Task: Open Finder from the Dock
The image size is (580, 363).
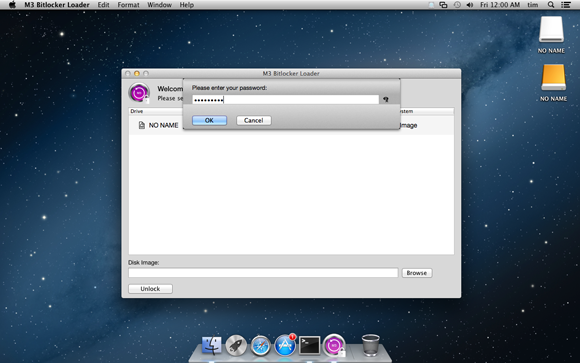Action: [x=212, y=346]
